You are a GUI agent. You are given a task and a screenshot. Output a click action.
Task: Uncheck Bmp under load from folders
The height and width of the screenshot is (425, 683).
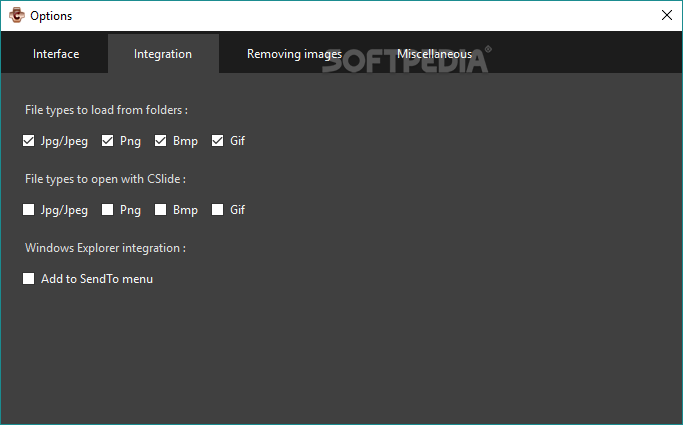[x=160, y=141]
